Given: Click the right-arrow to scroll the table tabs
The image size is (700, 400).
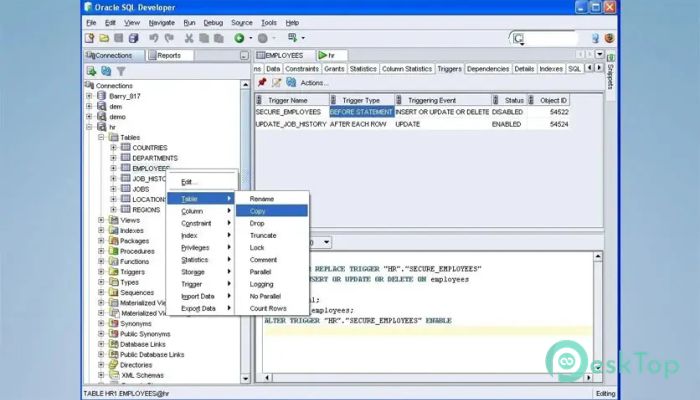Looking at the screenshot, I should click(x=599, y=68).
